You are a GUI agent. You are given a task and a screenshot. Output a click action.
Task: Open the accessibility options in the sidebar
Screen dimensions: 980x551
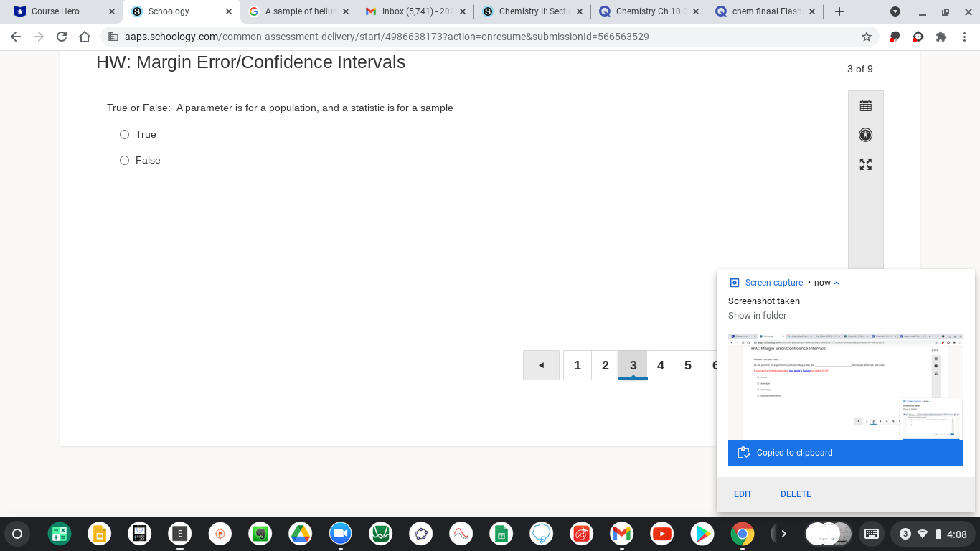(x=865, y=135)
